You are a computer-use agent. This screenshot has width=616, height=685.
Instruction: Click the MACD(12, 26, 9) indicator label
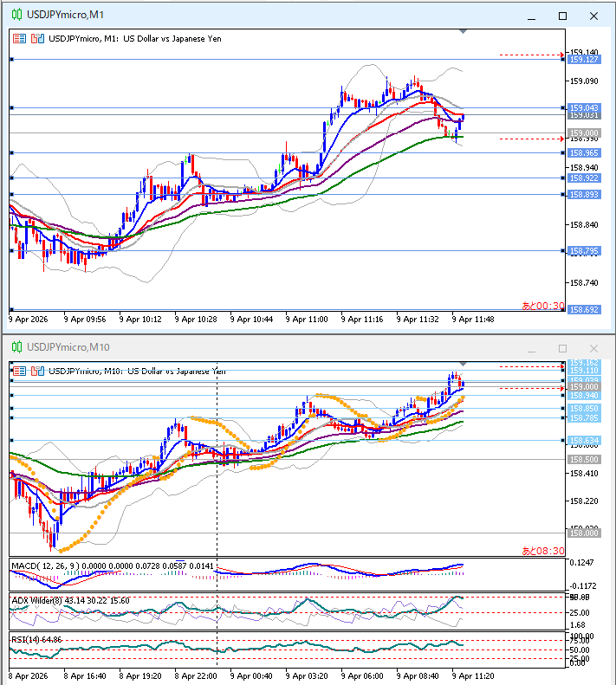[45, 565]
